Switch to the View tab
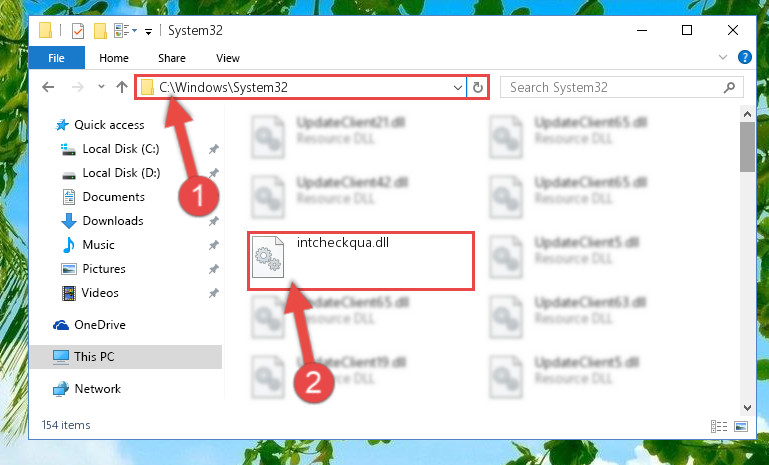769x465 pixels. pyautogui.click(x=228, y=58)
